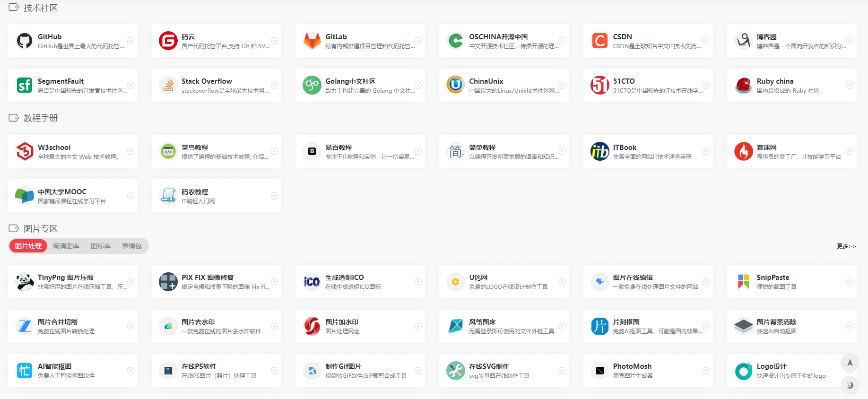
Task: Open the GitHub octocat icon
Action: coord(25,41)
